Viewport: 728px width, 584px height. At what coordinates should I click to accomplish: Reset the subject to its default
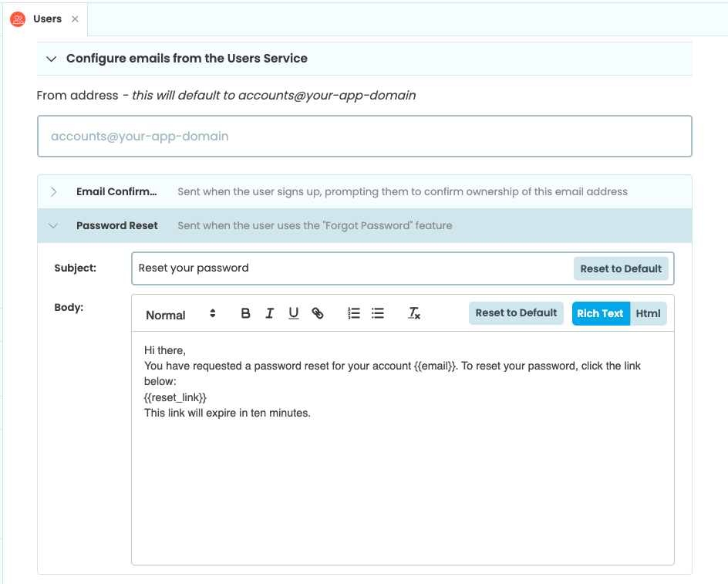pyautogui.click(x=621, y=268)
